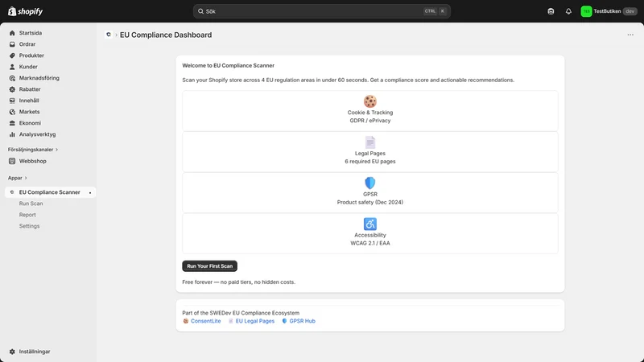Click the Sök search field
Image resolution: width=644 pixels, height=362 pixels.
(x=321, y=11)
